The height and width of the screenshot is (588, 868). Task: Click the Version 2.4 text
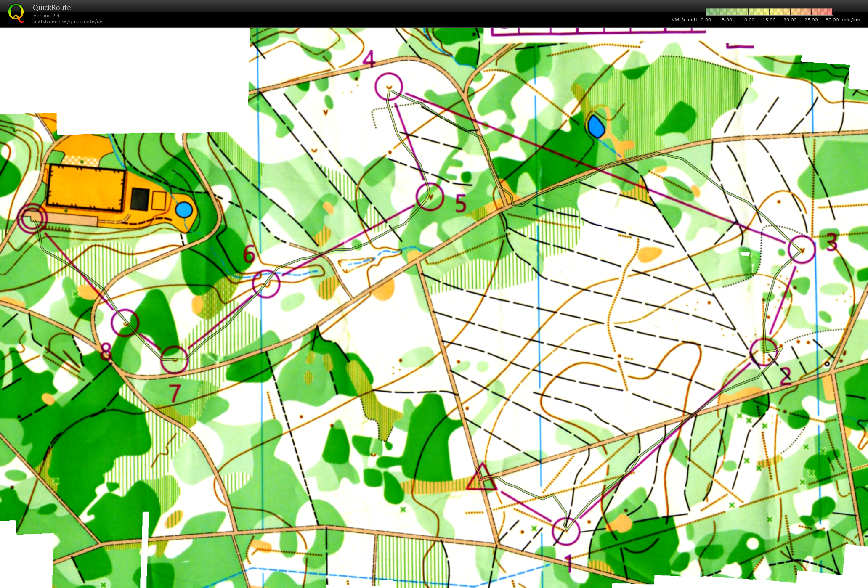[x=46, y=16]
